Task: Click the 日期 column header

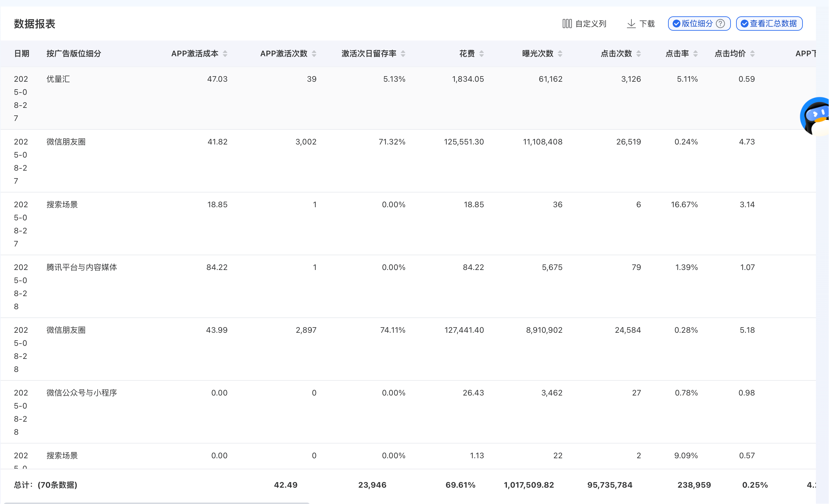Action: click(x=22, y=54)
